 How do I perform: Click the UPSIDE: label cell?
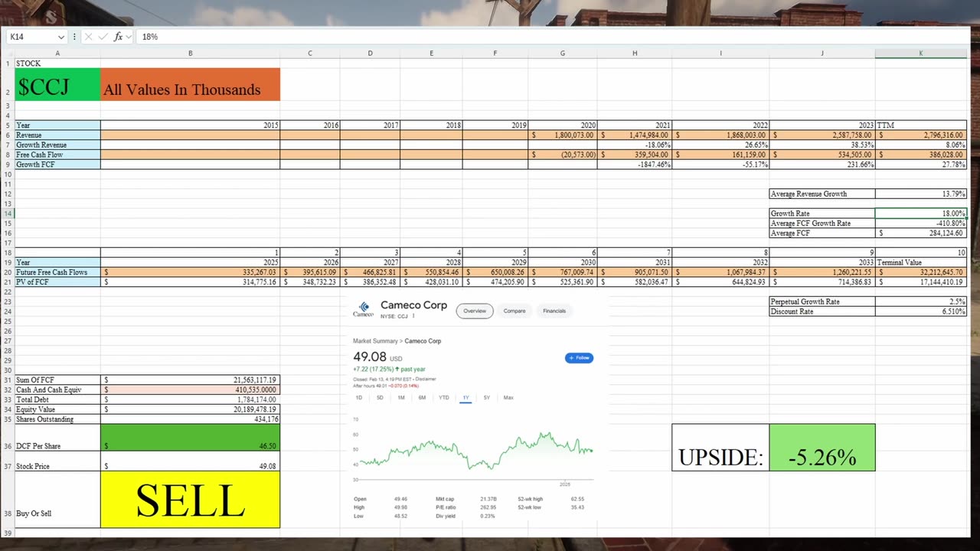pos(720,448)
